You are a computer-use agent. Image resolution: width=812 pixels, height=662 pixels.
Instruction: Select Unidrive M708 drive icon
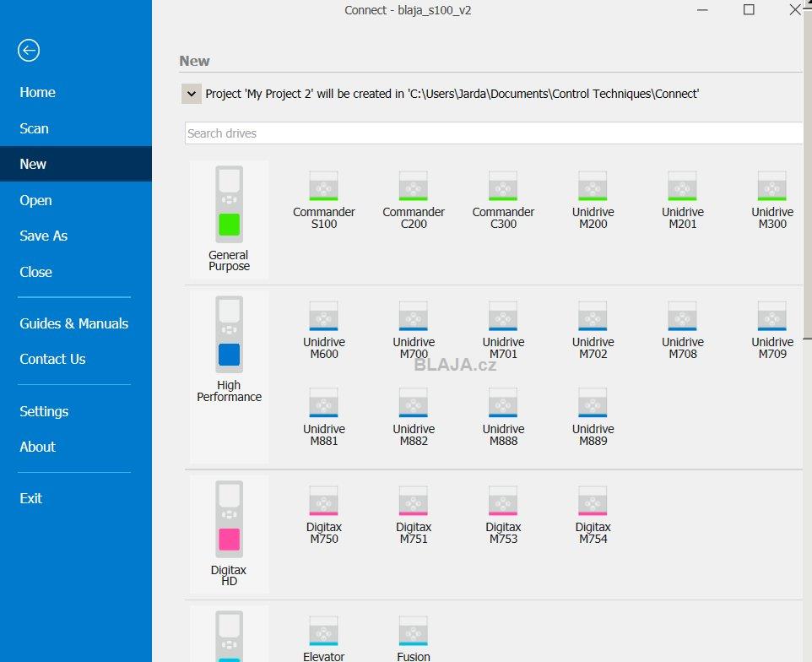pos(683,316)
